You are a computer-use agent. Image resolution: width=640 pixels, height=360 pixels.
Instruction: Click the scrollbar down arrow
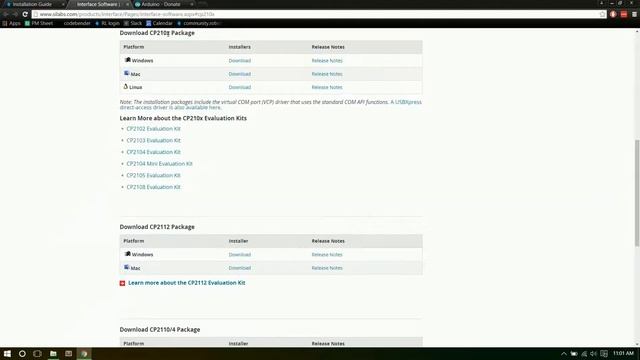[x=637, y=344]
